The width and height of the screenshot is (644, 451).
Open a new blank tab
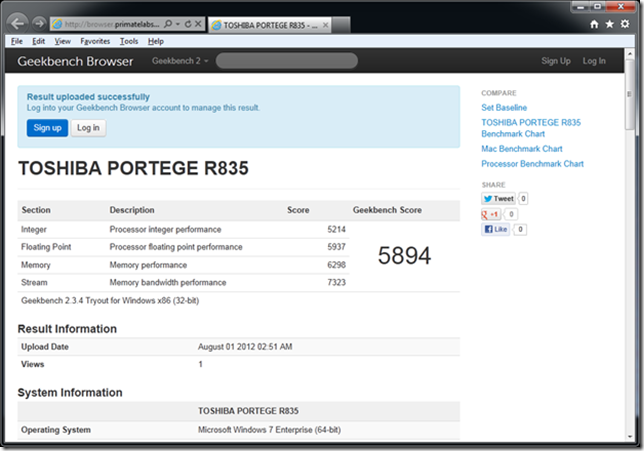click(x=341, y=25)
